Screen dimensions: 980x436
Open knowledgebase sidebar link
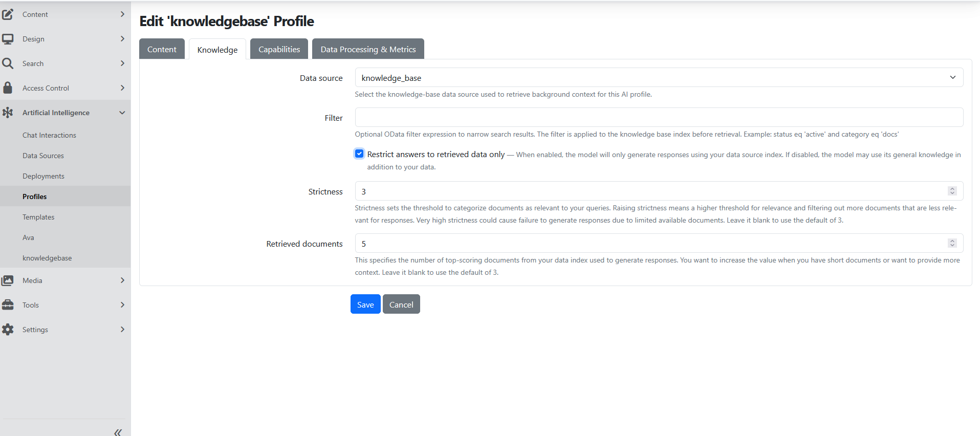(x=47, y=258)
